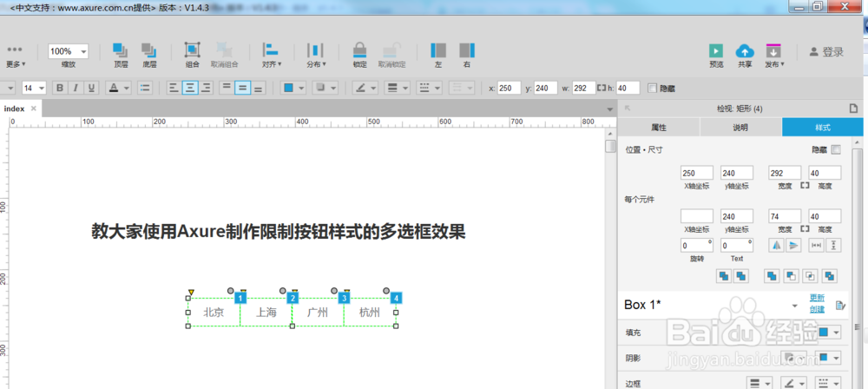Click the 旋转 rotation field
868x389 pixels.
(x=697, y=246)
